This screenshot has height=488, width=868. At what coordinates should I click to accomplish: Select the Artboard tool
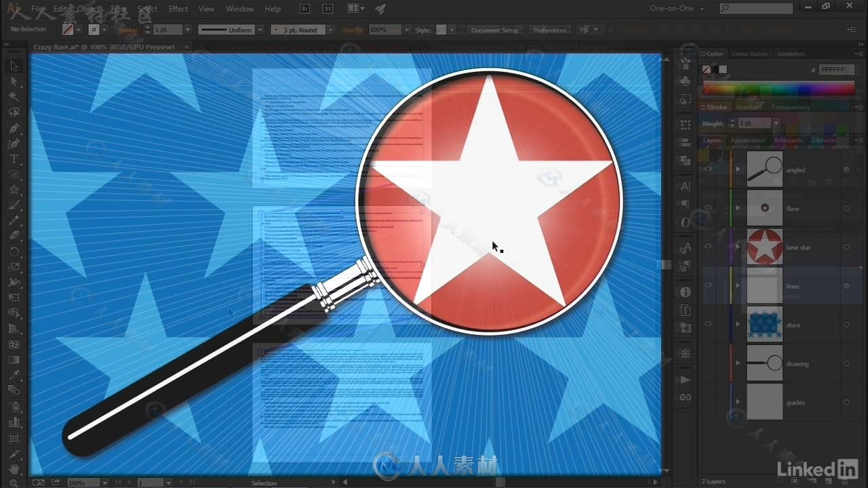coord(14,438)
